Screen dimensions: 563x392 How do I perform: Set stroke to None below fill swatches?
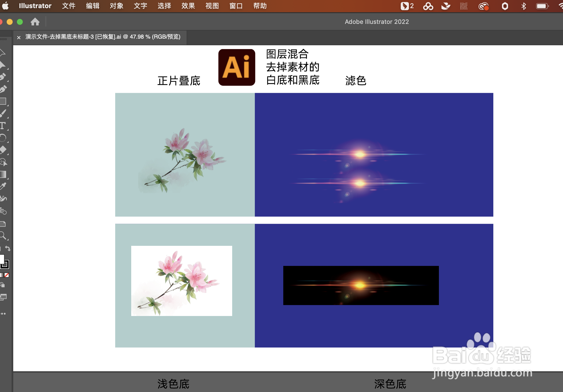(x=6, y=275)
